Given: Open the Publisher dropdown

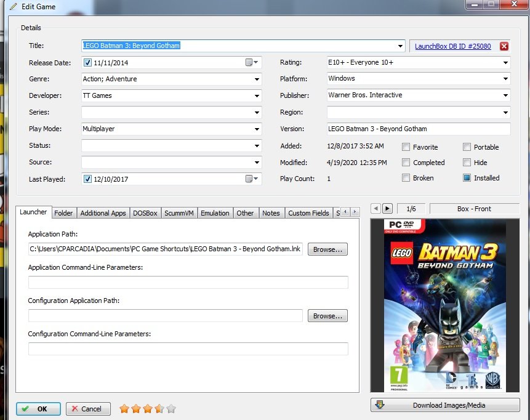Looking at the screenshot, I should coord(505,95).
